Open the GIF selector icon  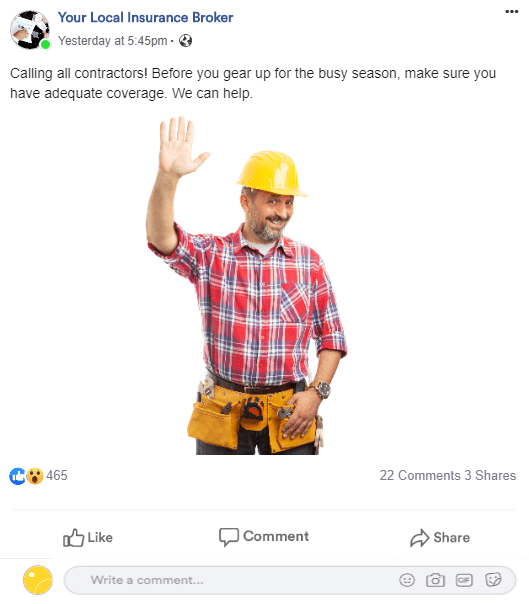pos(464,580)
